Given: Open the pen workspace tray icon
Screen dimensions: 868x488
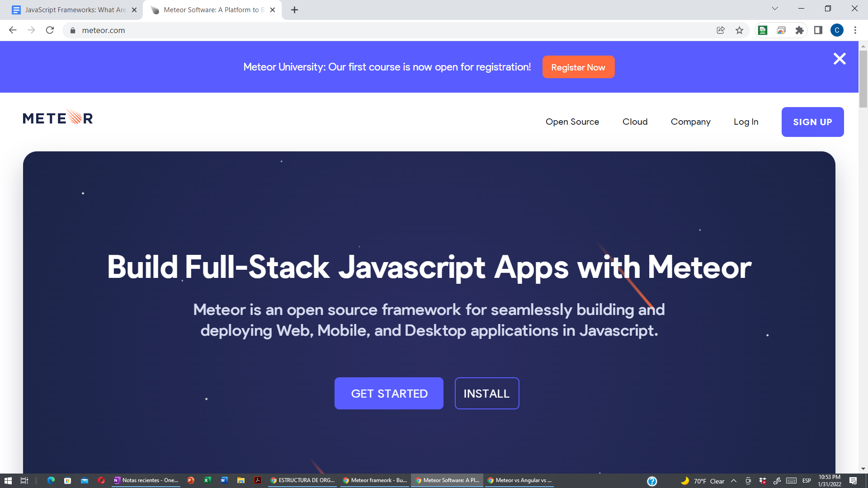Looking at the screenshot, I should click(x=777, y=481).
